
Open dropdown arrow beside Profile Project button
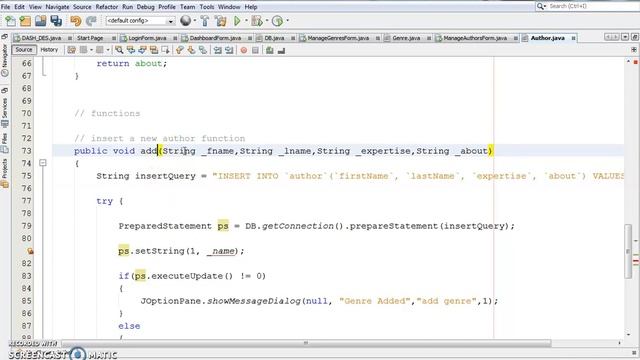[x=287, y=20]
